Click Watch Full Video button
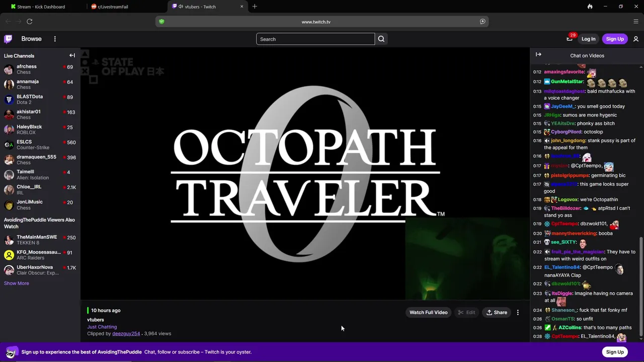This screenshot has width=644, height=362. pos(428,312)
